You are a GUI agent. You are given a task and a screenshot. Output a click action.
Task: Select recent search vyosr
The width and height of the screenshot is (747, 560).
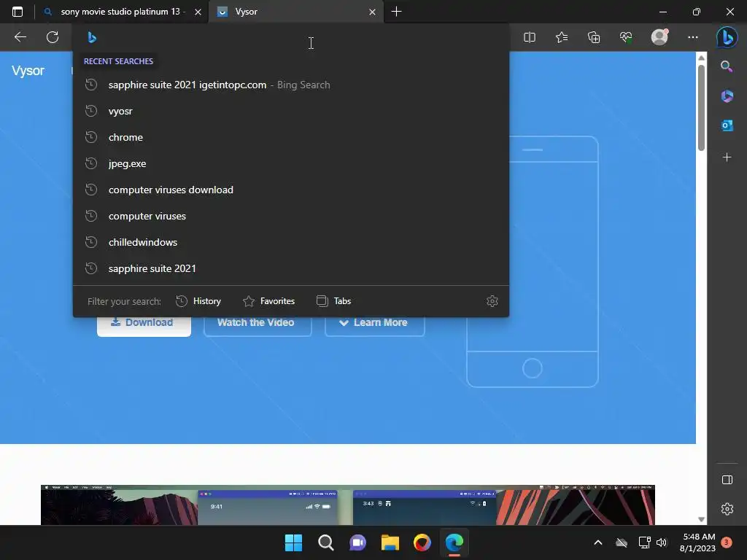[290, 111]
